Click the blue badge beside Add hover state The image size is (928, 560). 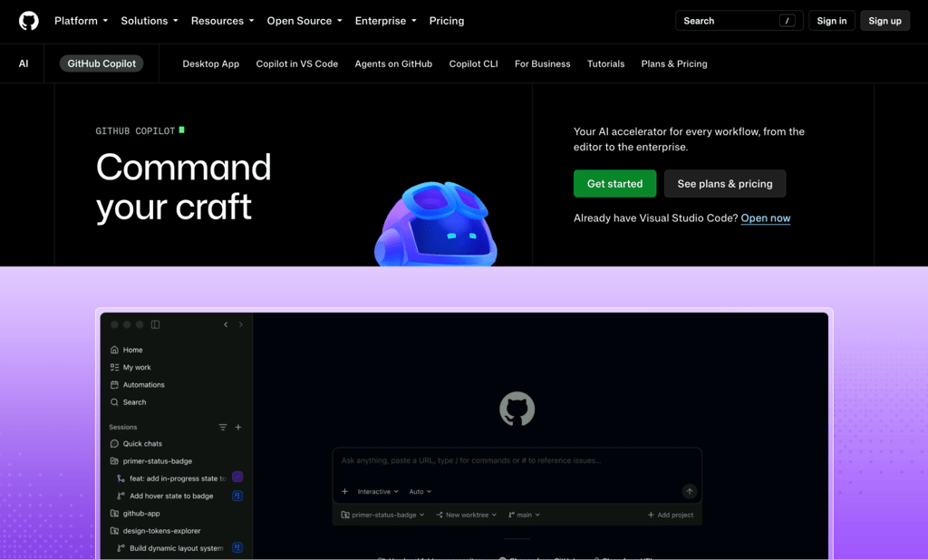point(237,496)
